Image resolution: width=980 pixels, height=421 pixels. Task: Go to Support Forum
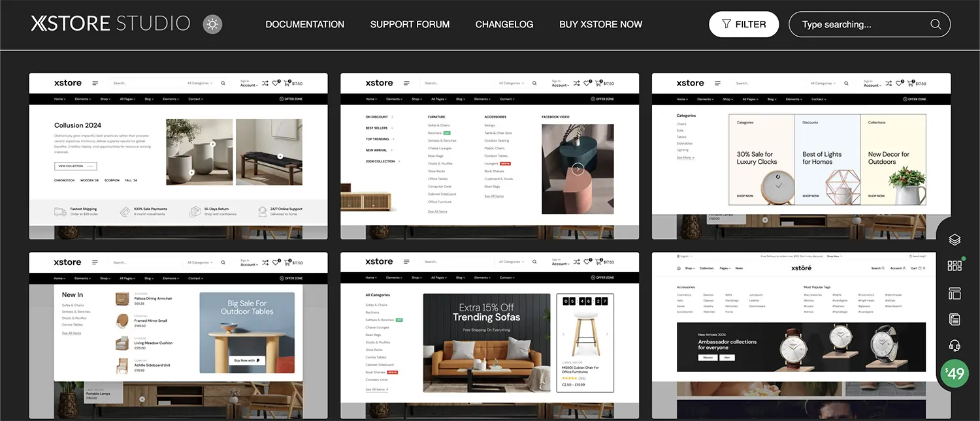410,24
